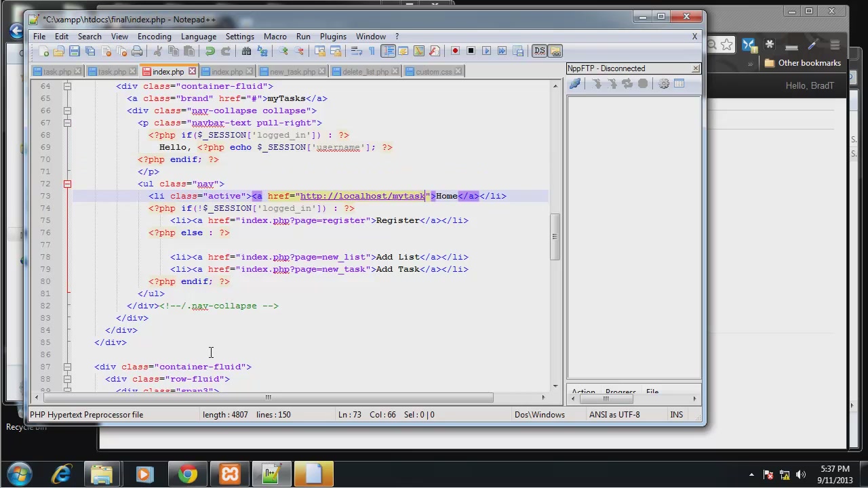
Task: Collapse the fold marker at line 67
Action: click(x=67, y=123)
